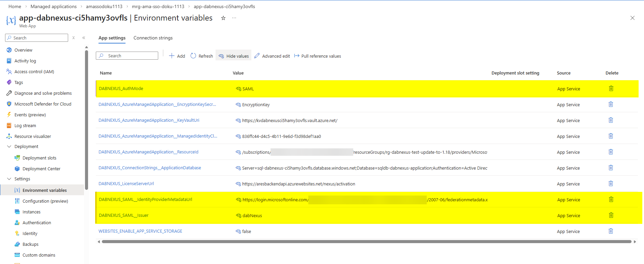This screenshot has height=264, width=644.
Task: Hide the dabNexus issuer value
Action: click(x=239, y=216)
